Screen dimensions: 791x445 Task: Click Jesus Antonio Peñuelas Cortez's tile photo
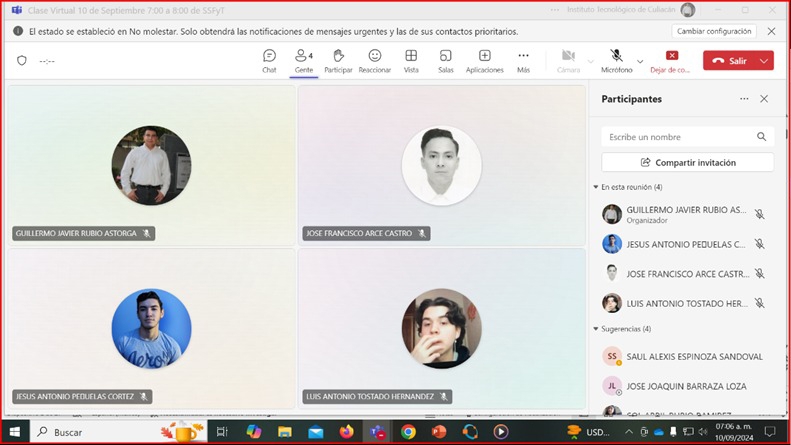(x=151, y=328)
